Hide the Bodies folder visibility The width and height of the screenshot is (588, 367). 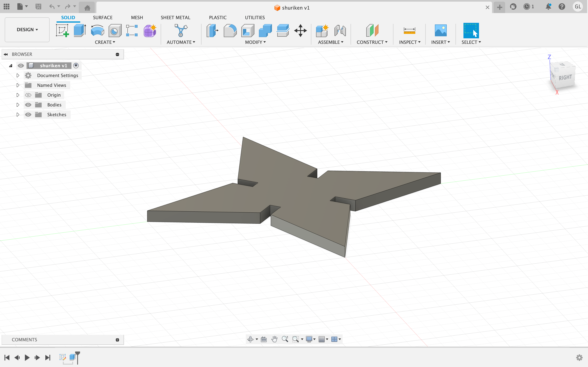click(28, 105)
